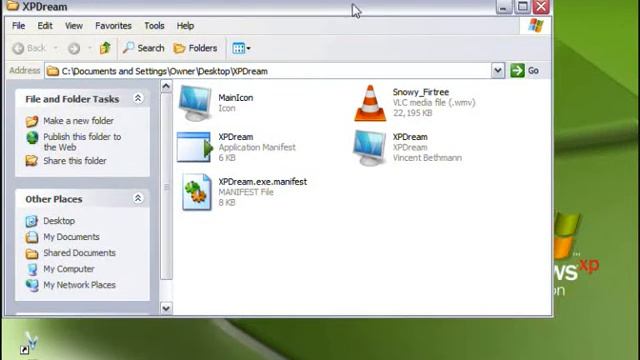Open the View menu

pos(74,26)
